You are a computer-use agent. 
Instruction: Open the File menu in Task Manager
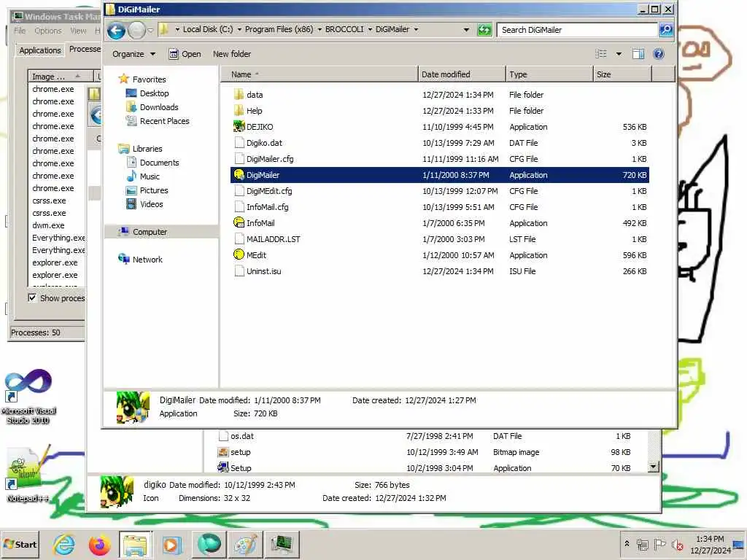click(x=20, y=31)
